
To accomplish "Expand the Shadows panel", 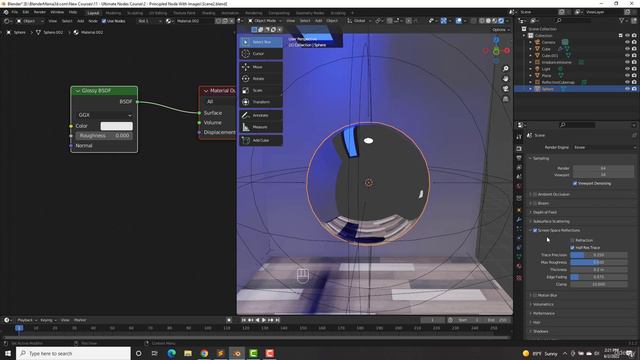I will tap(539, 331).
